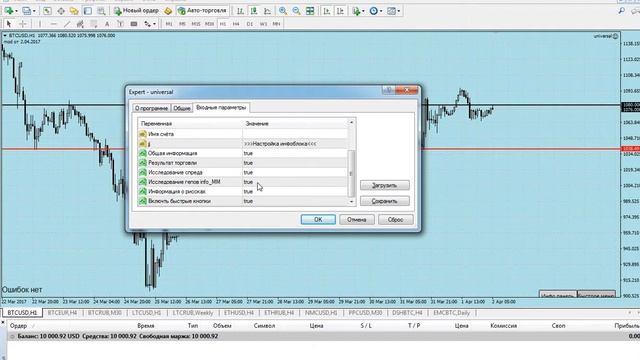Open the Profiles toolbar icon
The image size is (640, 360).
[27, 11]
